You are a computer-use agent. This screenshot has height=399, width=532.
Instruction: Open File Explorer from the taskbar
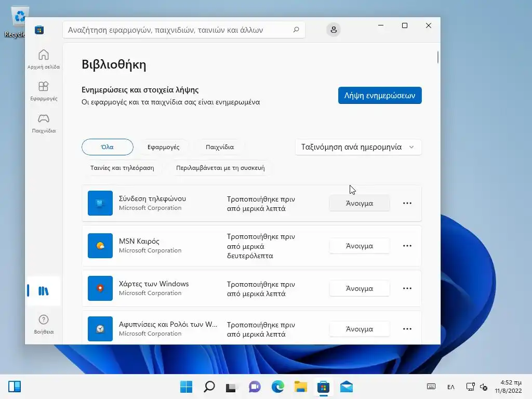301,387
